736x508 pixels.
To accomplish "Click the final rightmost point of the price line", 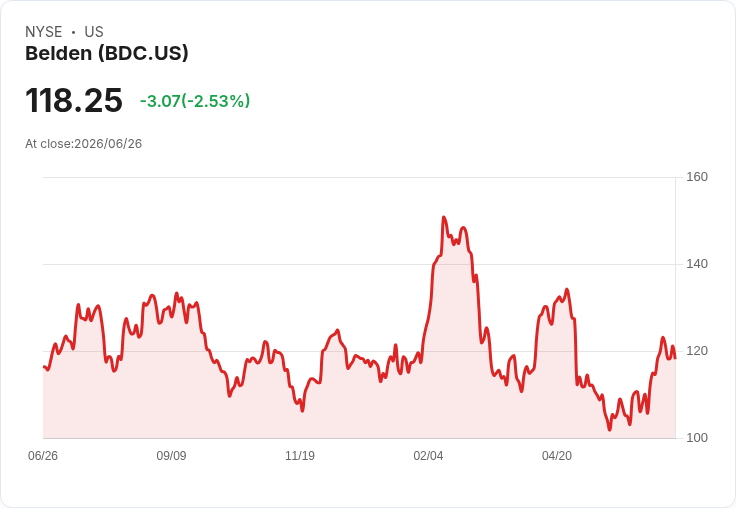I will pyautogui.click(x=675, y=358).
